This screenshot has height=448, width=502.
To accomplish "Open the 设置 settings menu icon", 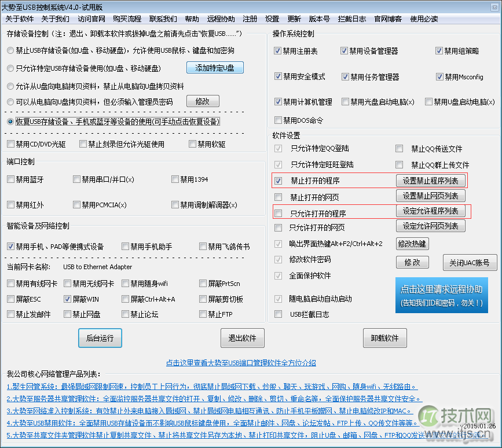I will tap(272, 19).
